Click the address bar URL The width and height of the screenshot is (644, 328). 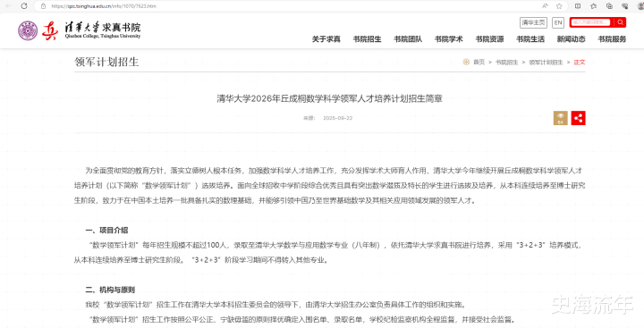[104, 6]
